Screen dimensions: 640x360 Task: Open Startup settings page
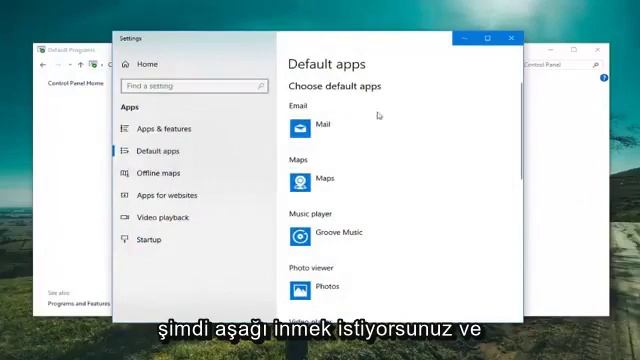tap(149, 240)
